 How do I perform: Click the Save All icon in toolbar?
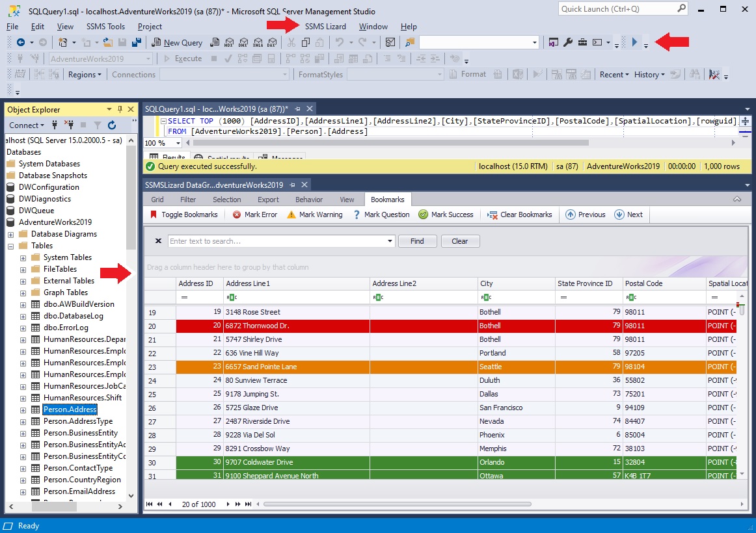coord(137,42)
